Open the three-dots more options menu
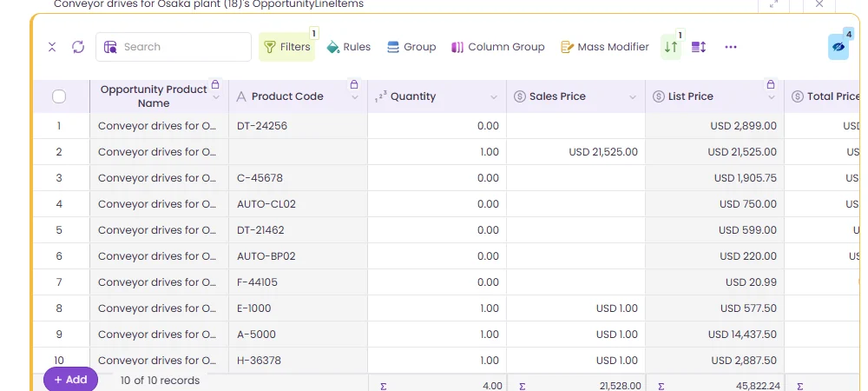Viewport: 868px width, 391px height. coord(731,47)
